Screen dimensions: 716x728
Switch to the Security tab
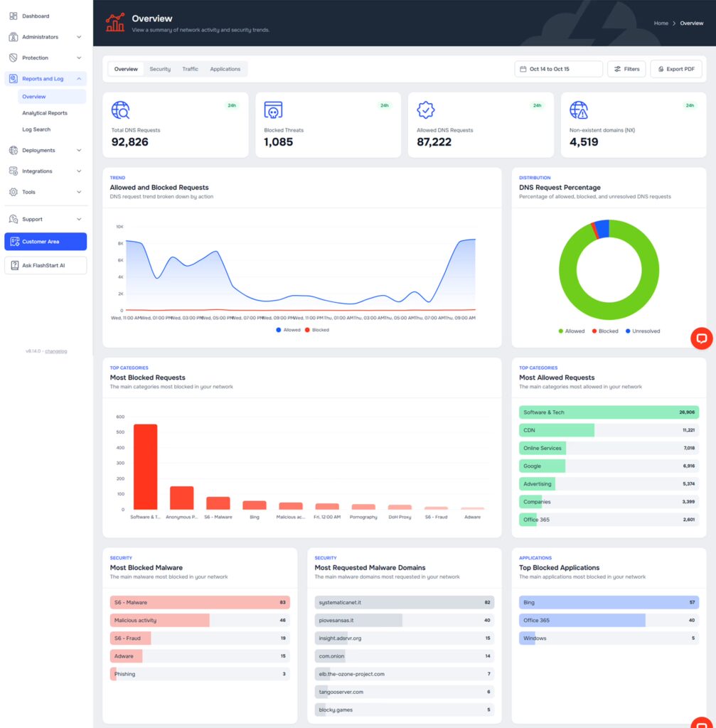[160, 69]
